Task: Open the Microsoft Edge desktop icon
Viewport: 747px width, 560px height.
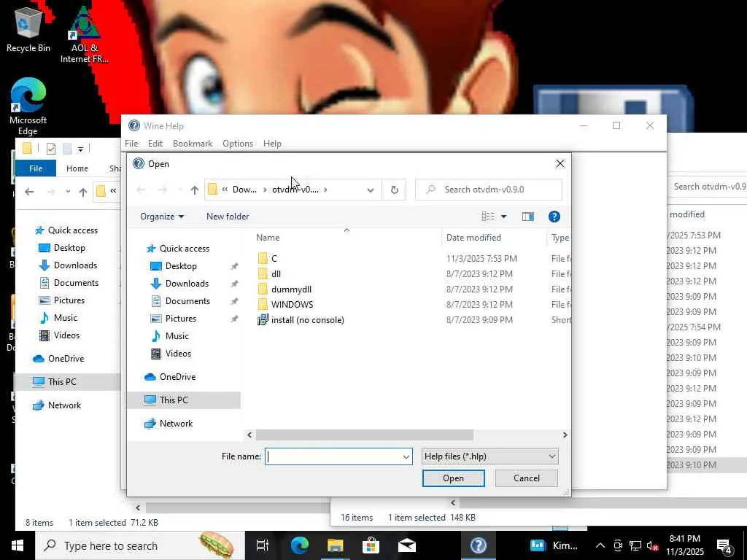Action: (28, 107)
